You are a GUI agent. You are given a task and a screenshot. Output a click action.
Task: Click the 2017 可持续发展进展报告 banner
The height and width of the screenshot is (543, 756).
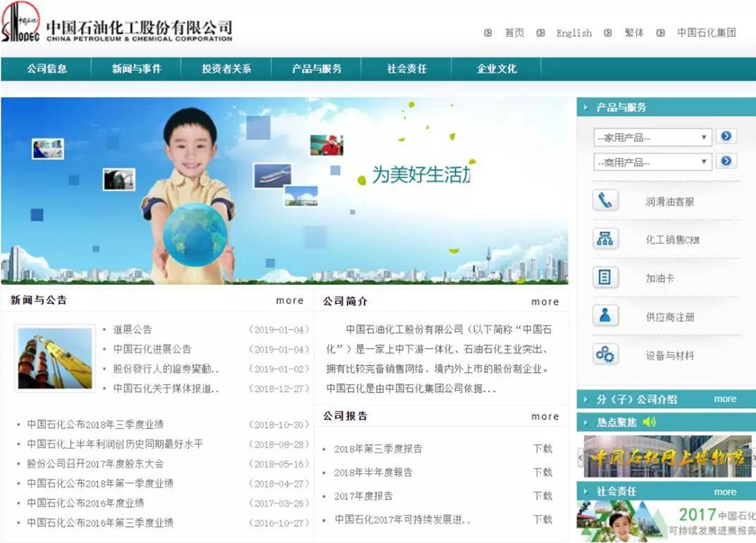pyautogui.click(x=666, y=521)
